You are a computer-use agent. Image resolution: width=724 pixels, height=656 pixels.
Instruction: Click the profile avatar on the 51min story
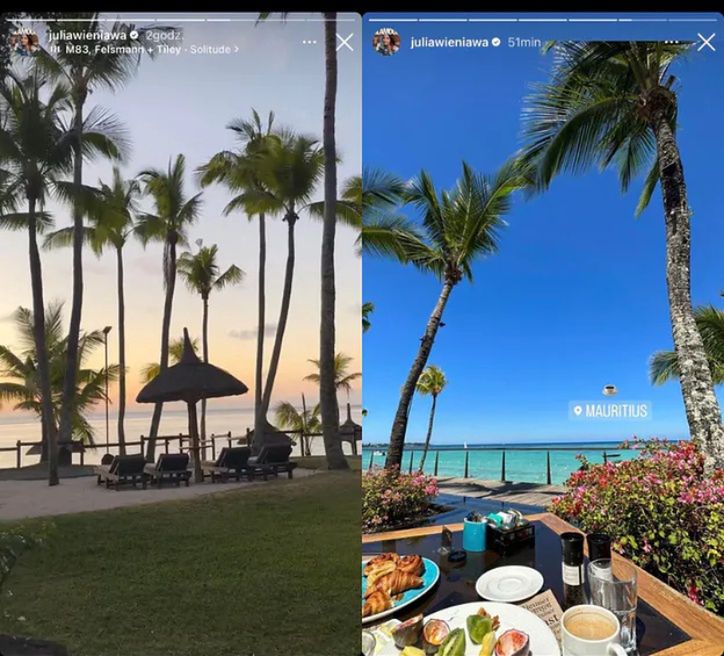pyautogui.click(x=386, y=42)
